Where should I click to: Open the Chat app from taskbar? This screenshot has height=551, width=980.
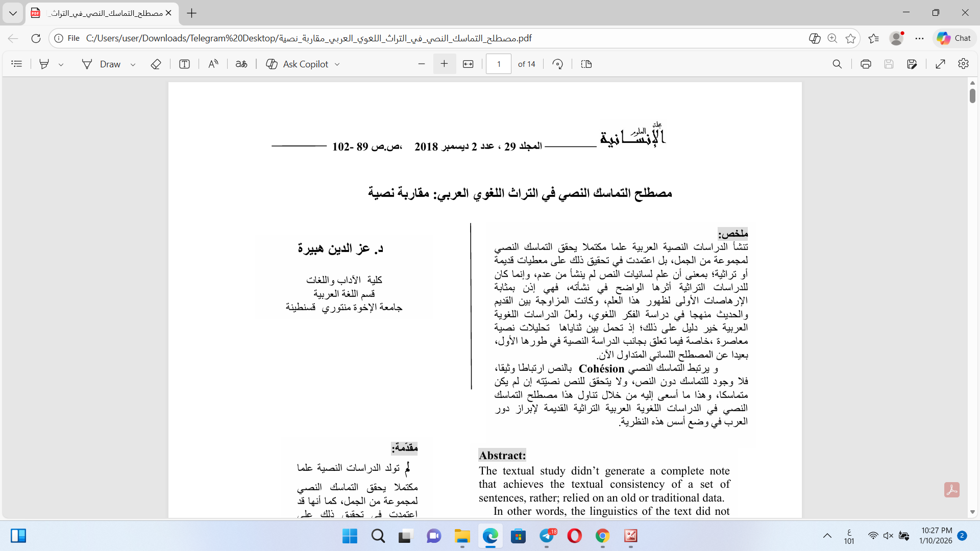[434, 536]
